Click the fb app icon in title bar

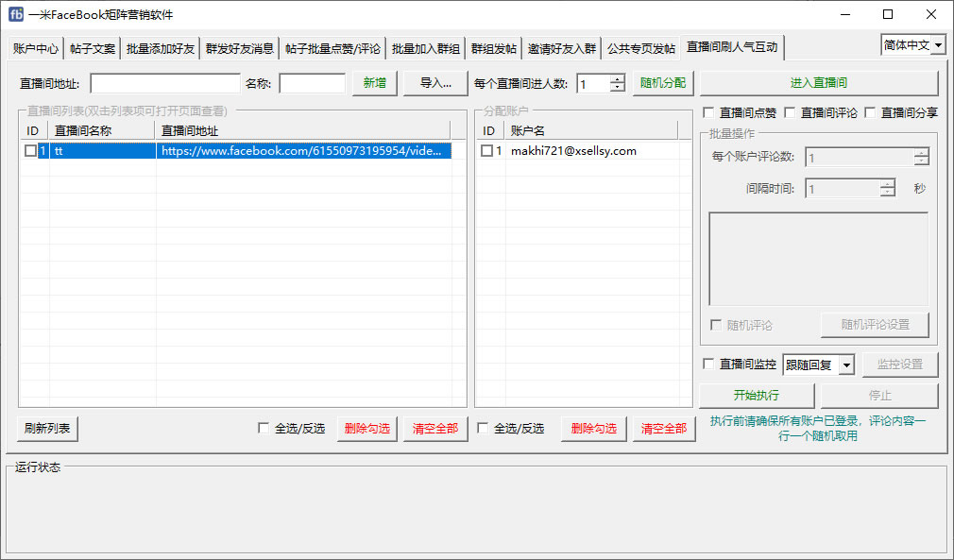coord(16,14)
